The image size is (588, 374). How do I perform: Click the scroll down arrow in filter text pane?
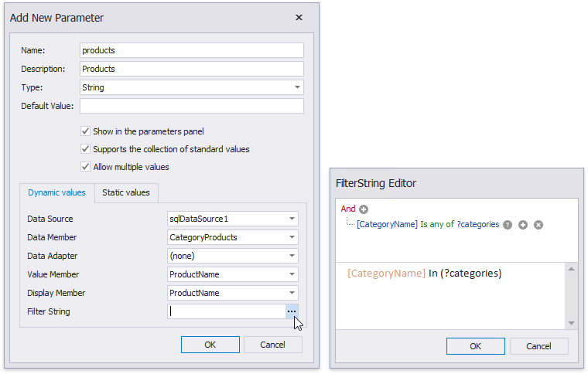point(571,323)
